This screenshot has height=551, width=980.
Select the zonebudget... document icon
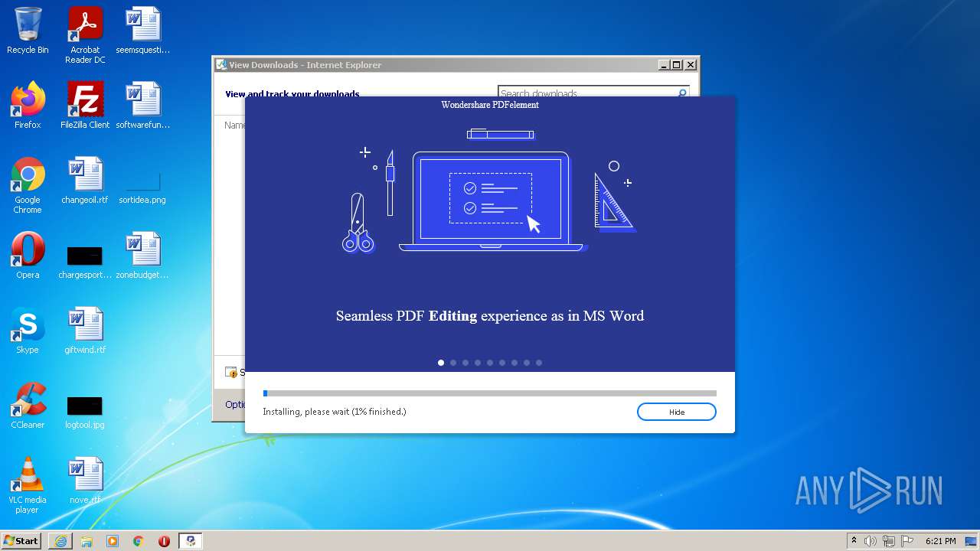143,256
